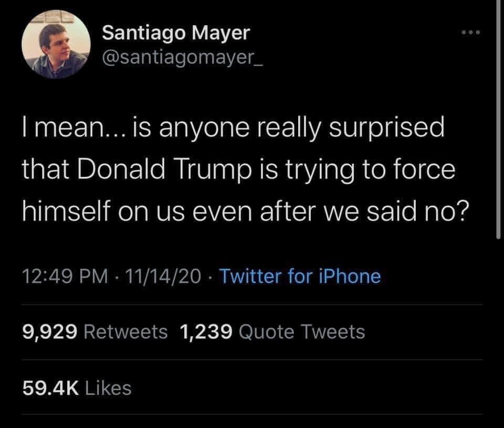
Task: Click the 1,239 quote count number
Action: point(206,331)
